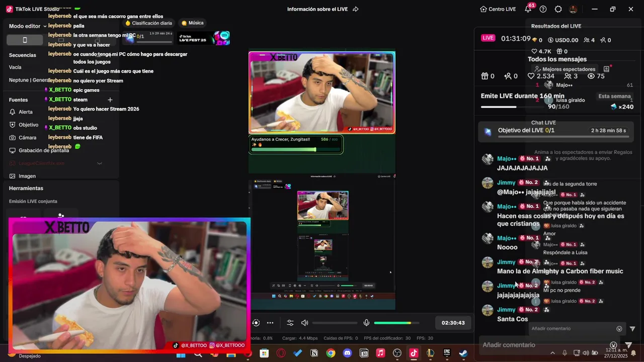The image size is (644, 362).
Task: Click the Jimmy username on the Santa Cos message
Action: click(x=506, y=310)
